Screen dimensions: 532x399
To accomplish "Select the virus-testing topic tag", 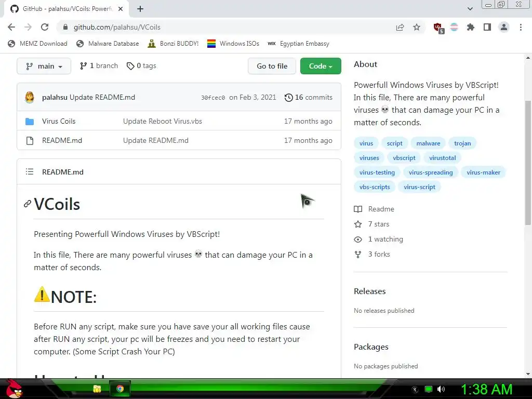I will click(x=377, y=172).
